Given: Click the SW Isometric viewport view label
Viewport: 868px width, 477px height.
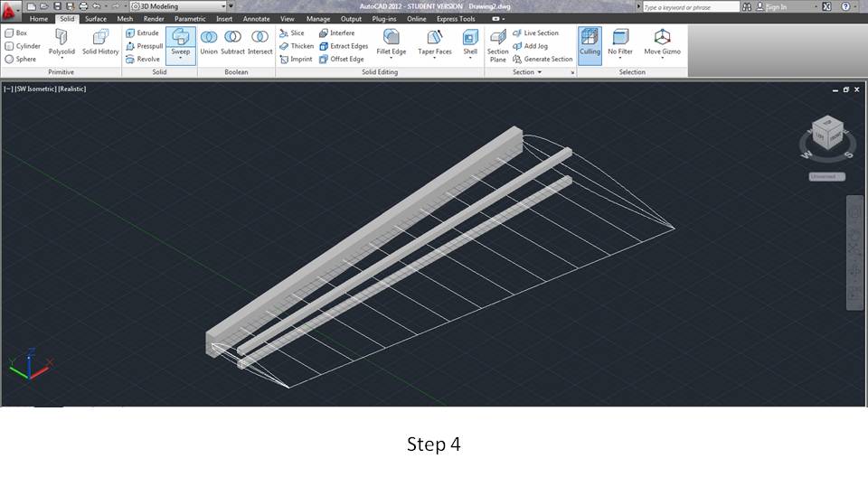Looking at the screenshot, I should 35,89.
